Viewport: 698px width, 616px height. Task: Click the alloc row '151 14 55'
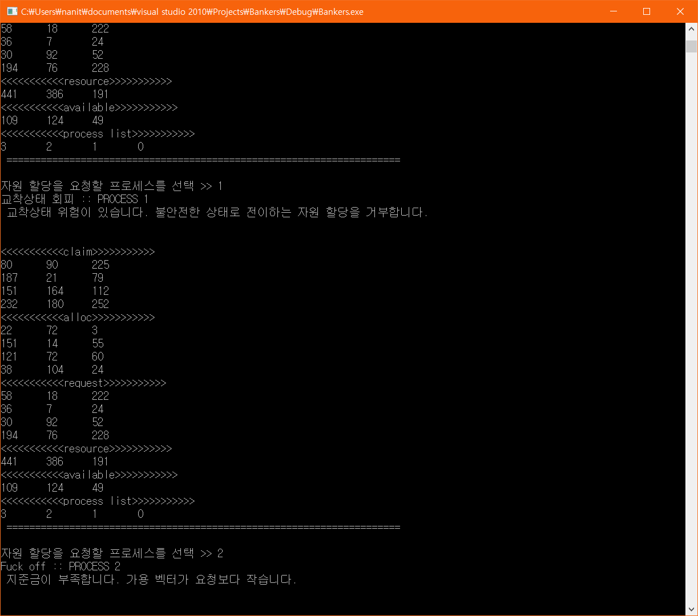52,343
